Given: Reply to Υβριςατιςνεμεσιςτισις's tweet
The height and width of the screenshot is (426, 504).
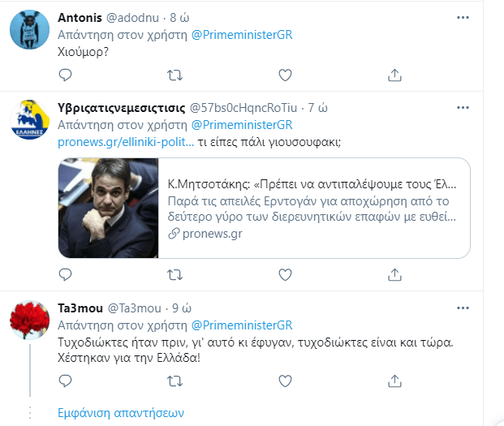Looking at the screenshot, I should 67,277.
